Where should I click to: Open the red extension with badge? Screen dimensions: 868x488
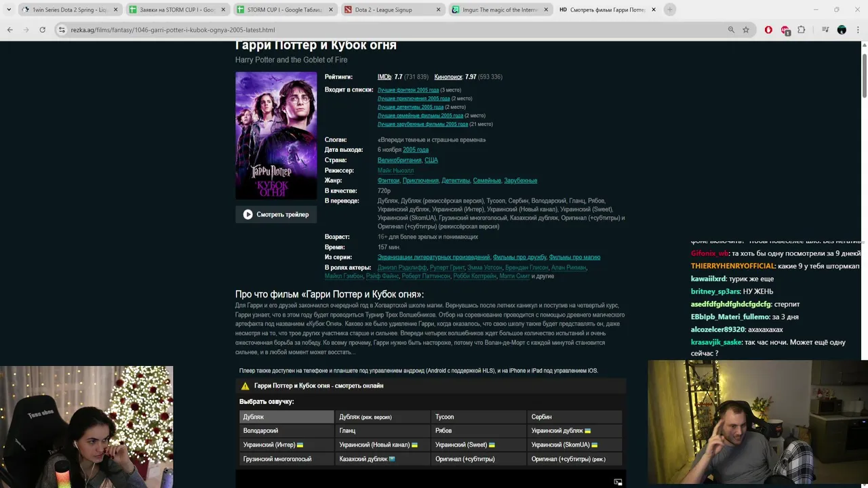point(785,30)
